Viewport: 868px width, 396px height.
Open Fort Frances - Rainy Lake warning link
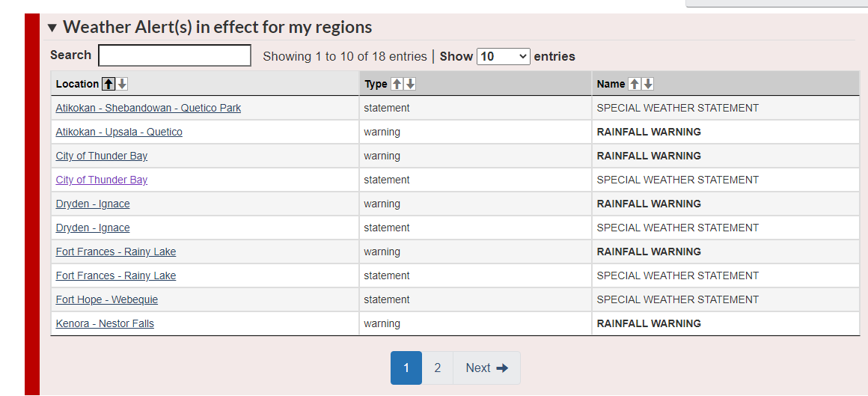coord(116,252)
